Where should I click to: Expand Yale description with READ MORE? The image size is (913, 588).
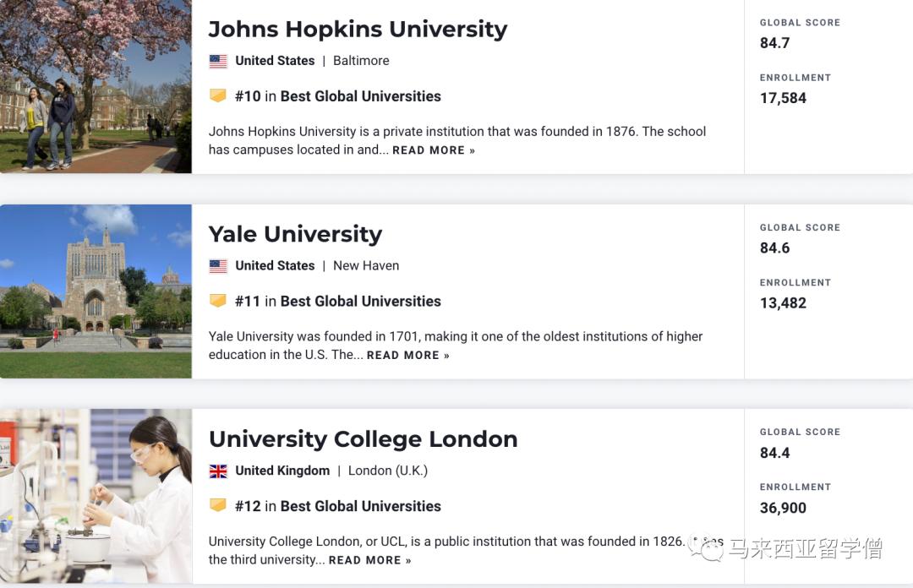point(408,356)
